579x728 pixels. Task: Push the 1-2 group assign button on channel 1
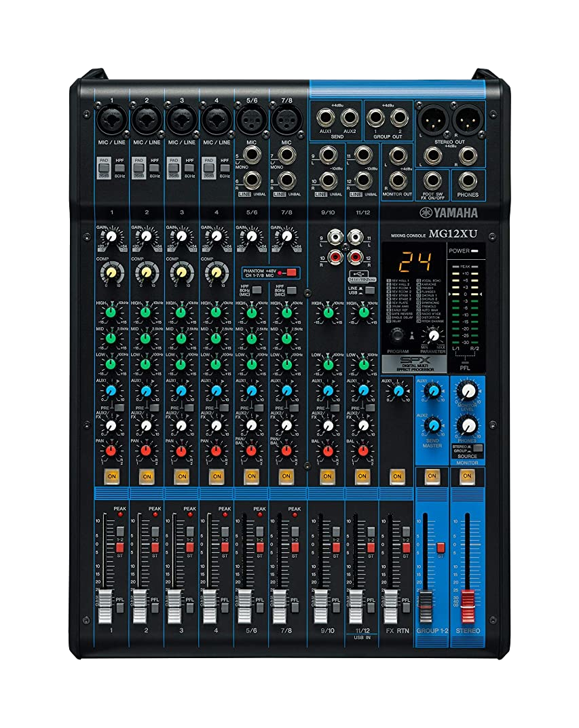pyautogui.click(x=119, y=532)
